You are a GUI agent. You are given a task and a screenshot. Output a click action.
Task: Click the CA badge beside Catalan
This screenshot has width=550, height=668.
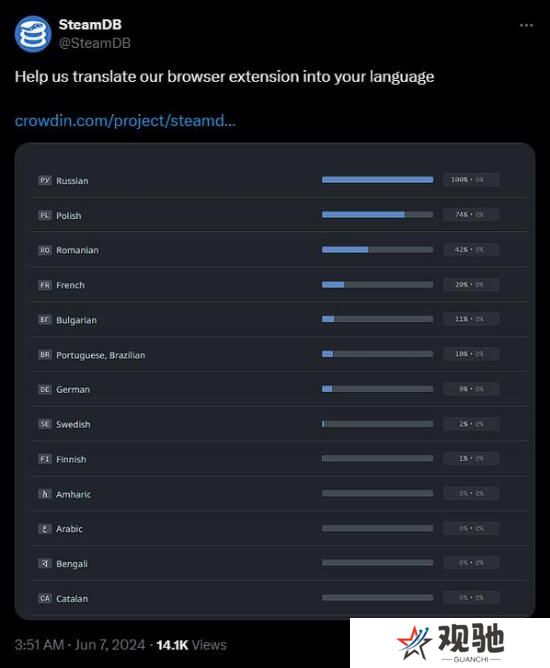(x=45, y=598)
